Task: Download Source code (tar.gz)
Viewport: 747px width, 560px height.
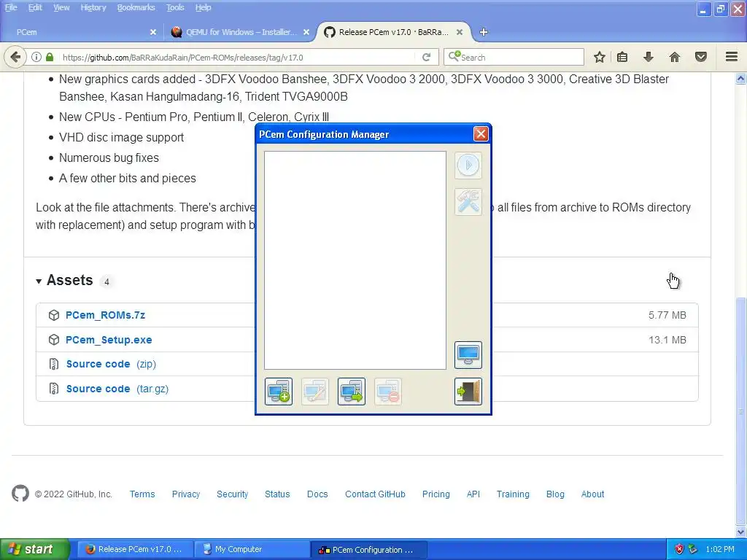Action: (x=117, y=389)
